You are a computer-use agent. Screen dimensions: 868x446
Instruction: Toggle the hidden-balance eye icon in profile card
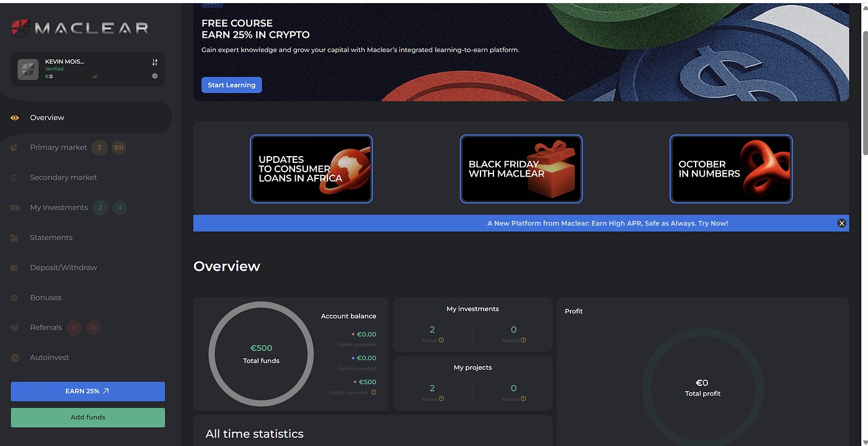tap(95, 76)
